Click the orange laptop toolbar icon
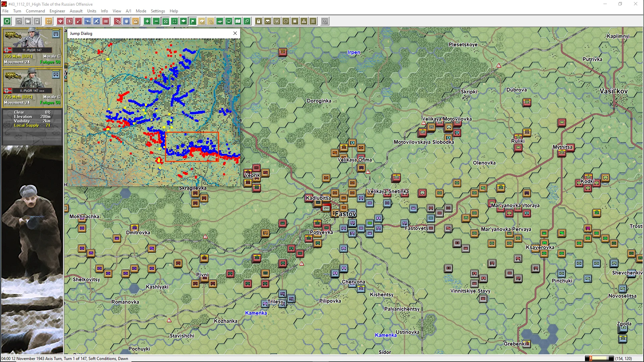Viewport: 644px width, 362px height. click(x=136, y=21)
